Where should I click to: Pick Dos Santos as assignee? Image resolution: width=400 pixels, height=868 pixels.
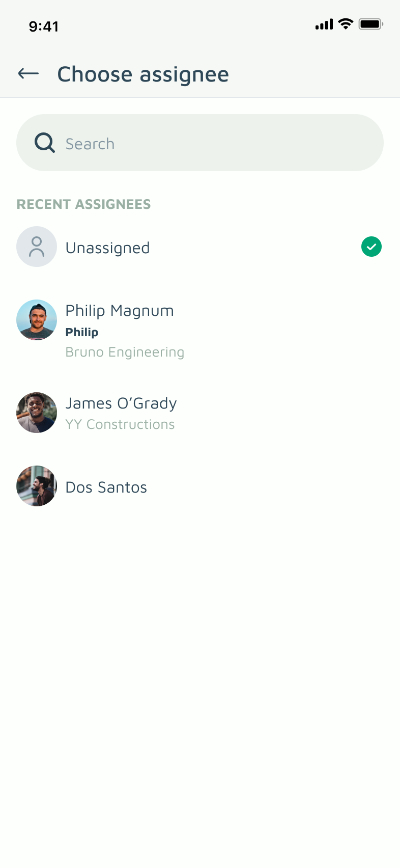(x=200, y=486)
